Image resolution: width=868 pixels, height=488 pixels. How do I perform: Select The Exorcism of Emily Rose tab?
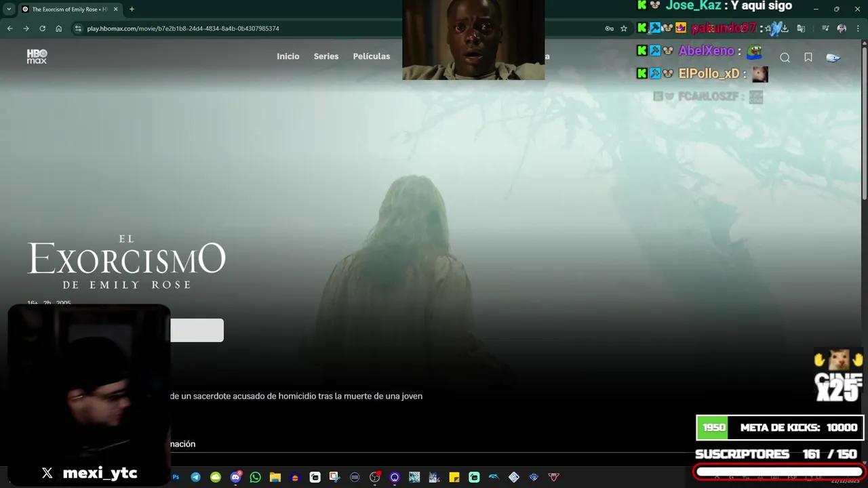tap(70, 9)
